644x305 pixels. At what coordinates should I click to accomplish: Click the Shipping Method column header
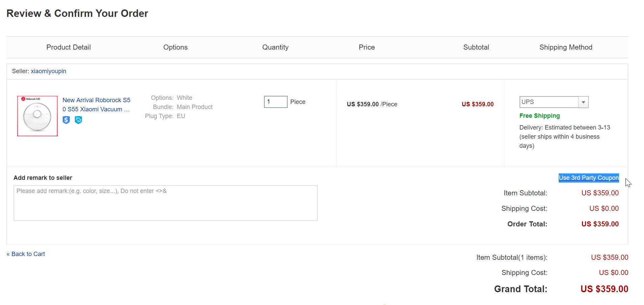(x=566, y=47)
